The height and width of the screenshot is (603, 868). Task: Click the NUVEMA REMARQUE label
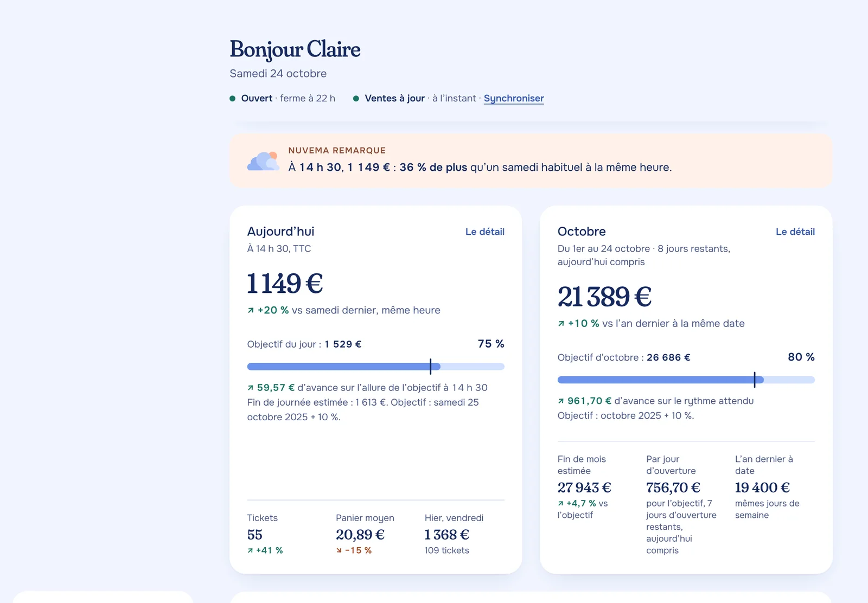[337, 150]
